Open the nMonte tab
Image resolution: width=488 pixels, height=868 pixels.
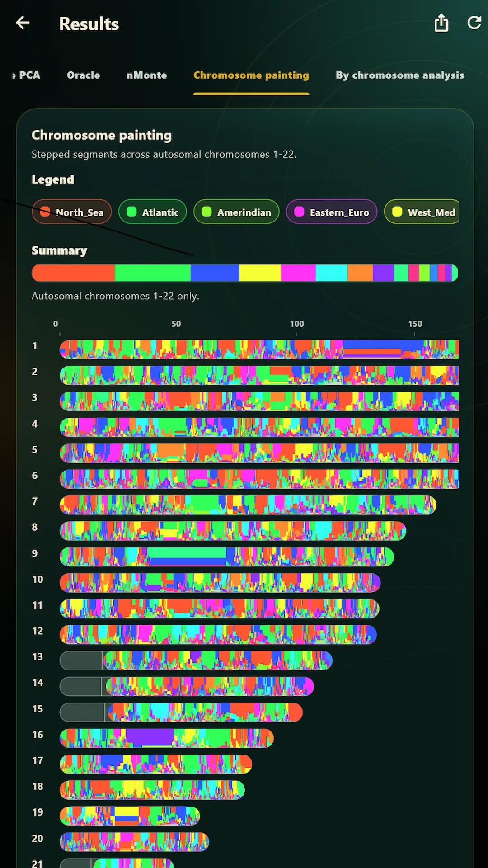tap(147, 75)
